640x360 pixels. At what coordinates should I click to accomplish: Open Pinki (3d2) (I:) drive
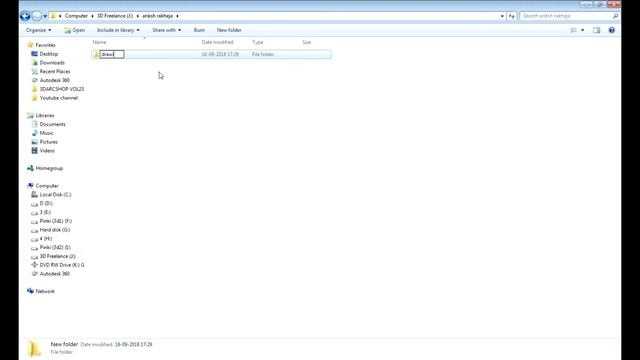pyautogui.click(x=55, y=247)
